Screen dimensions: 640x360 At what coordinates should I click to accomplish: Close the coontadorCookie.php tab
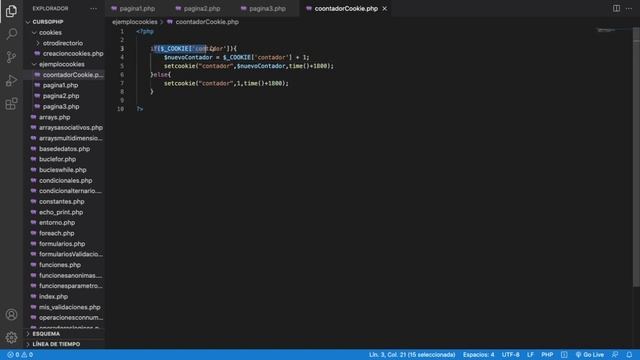tap(384, 9)
